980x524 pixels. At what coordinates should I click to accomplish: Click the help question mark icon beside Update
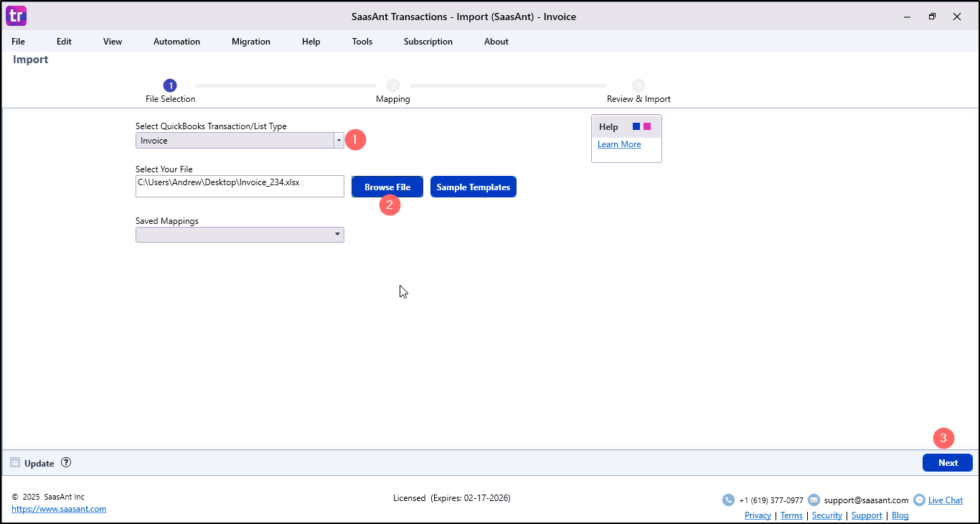click(66, 463)
